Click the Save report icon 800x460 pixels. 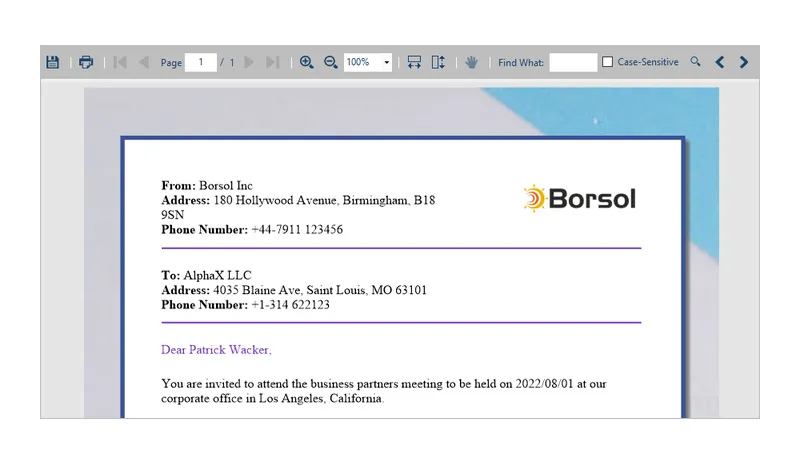53,62
